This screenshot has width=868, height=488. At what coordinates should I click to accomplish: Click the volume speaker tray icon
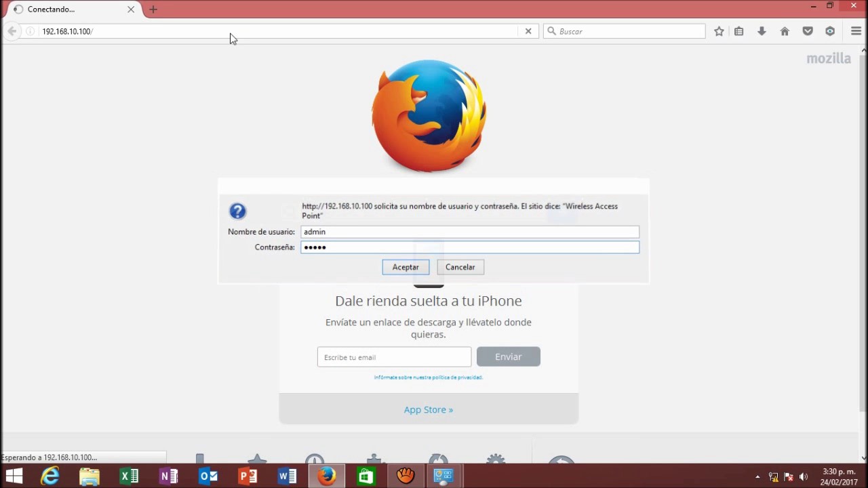[804, 477]
